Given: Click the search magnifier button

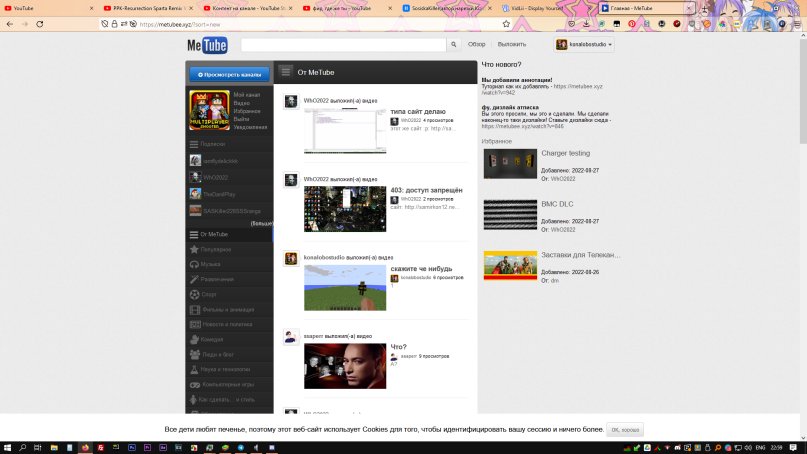Looking at the screenshot, I should click(454, 45).
